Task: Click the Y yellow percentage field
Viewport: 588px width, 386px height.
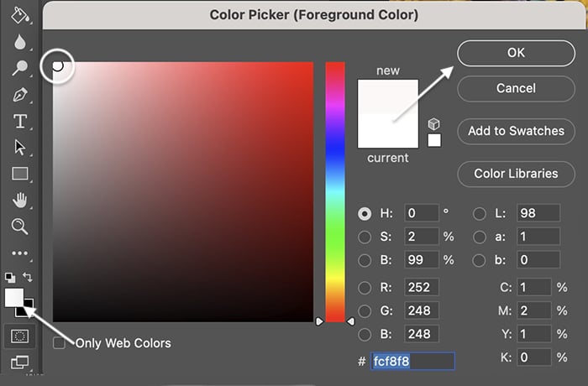Action: (534, 334)
